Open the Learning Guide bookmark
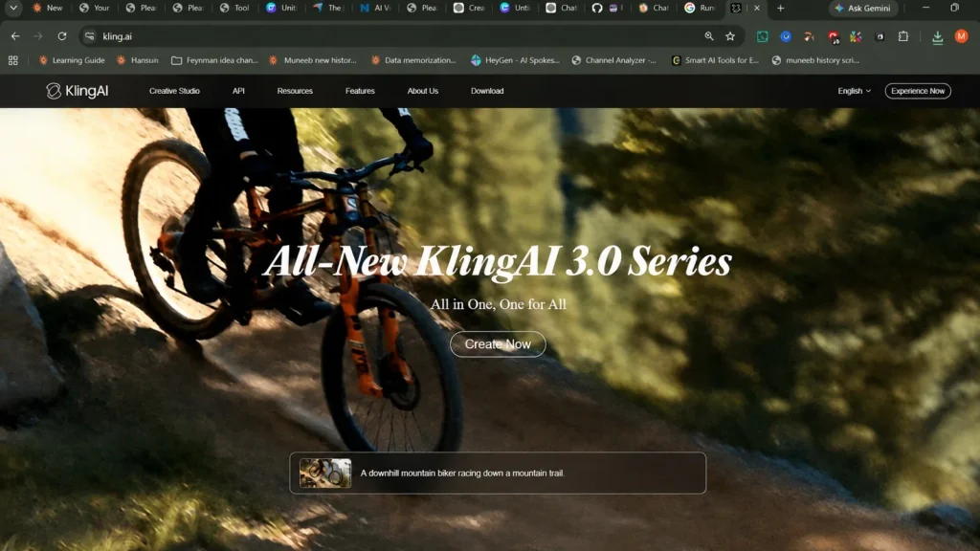Viewport: 980px width, 551px height. click(x=71, y=60)
